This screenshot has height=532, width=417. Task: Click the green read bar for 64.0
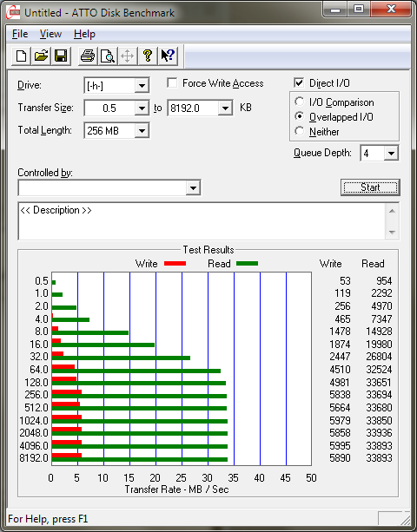coord(136,371)
